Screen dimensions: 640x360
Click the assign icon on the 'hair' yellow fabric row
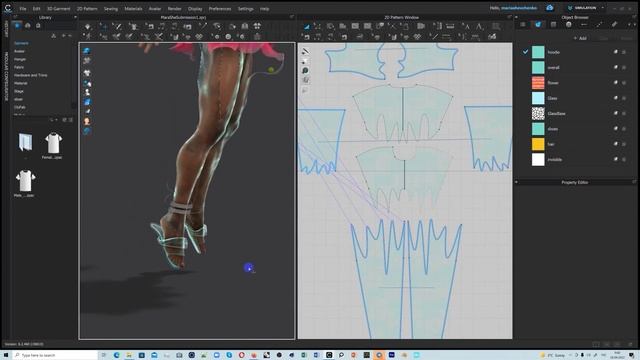(616, 144)
